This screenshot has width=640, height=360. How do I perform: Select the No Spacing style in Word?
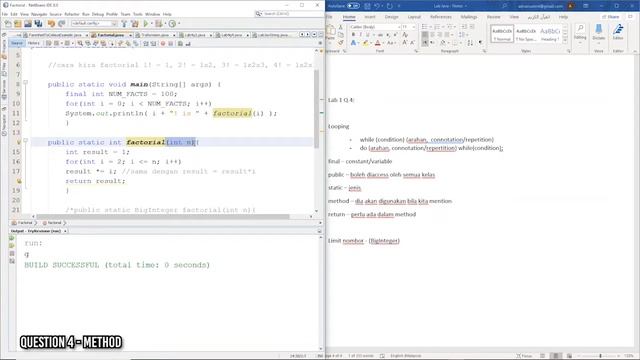pos(526,33)
